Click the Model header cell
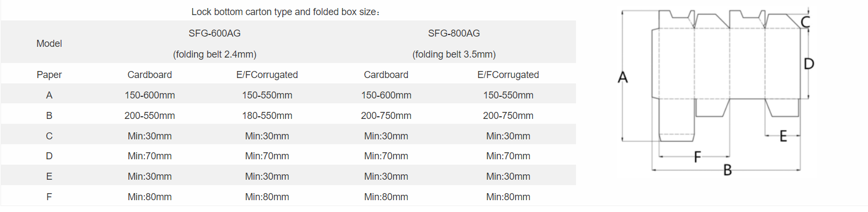This screenshot has height=212, width=868. point(49,44)
